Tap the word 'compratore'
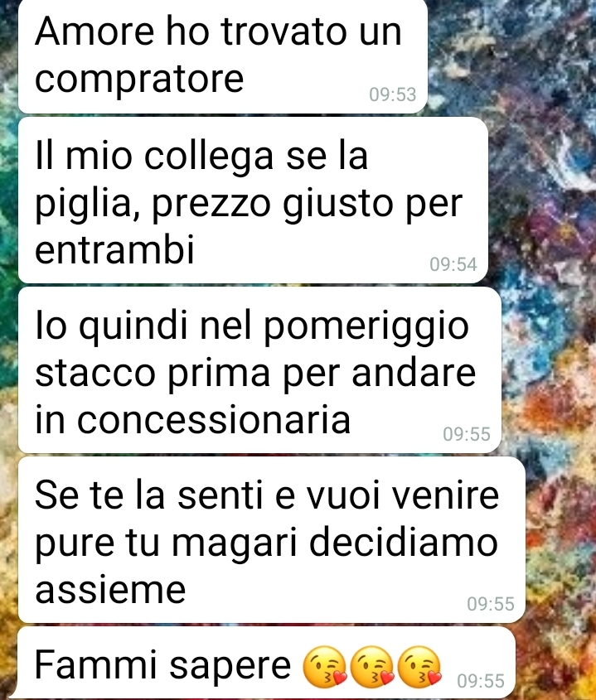This screenshot has width=596, height=700. pyautogui.click(x=139, y=79)
